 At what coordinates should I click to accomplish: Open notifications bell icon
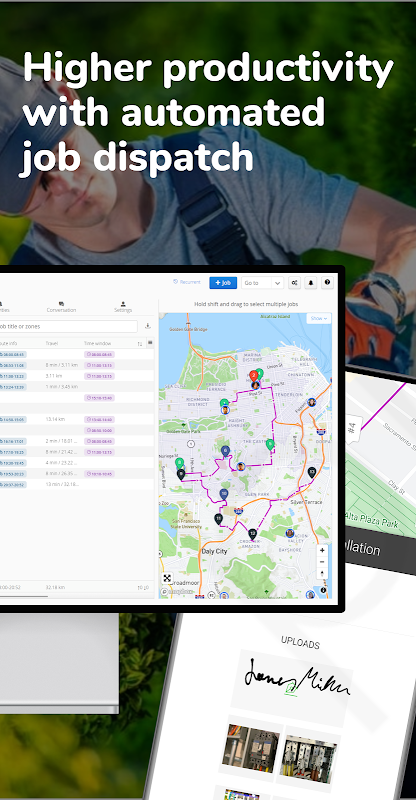point(311,283)
